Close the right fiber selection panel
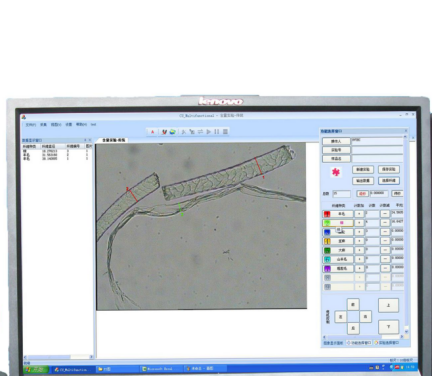 (x=406, y=131)
